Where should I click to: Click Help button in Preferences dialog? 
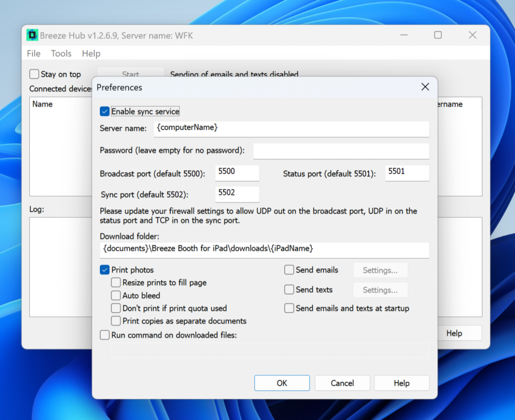click(x=402, y=383)
